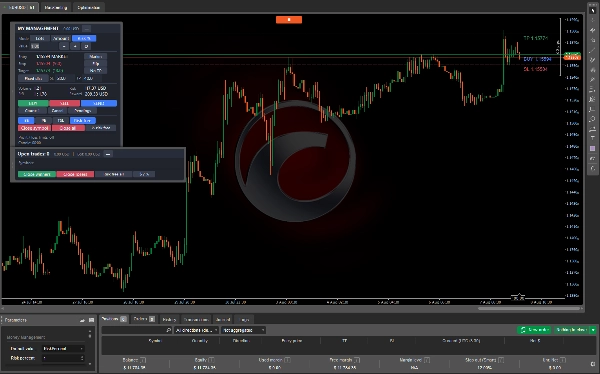Open the Not aggregated dropdown
This screenshot has height=374, width=600.
[x=243, y=330]
